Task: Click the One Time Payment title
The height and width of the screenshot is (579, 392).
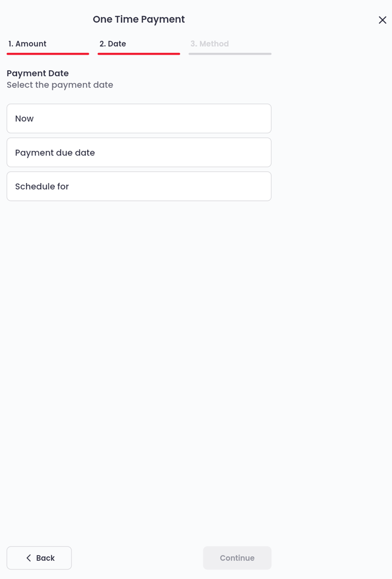Action: click(139, 19)
